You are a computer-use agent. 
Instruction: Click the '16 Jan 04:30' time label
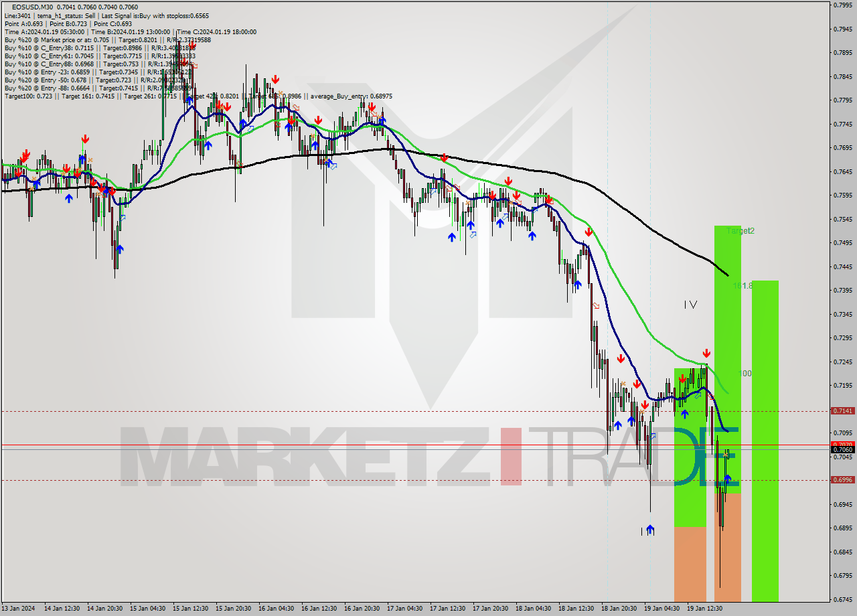276,609
